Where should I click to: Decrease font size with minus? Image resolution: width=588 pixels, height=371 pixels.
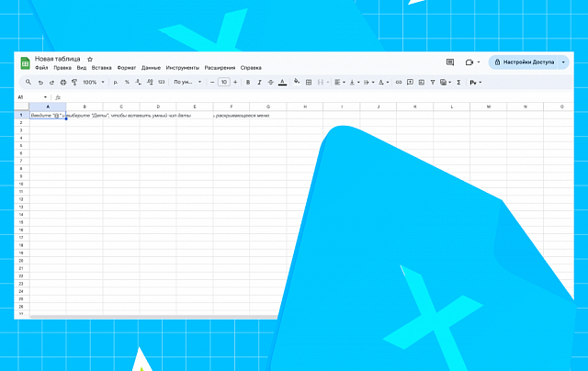tap(212, 82)
